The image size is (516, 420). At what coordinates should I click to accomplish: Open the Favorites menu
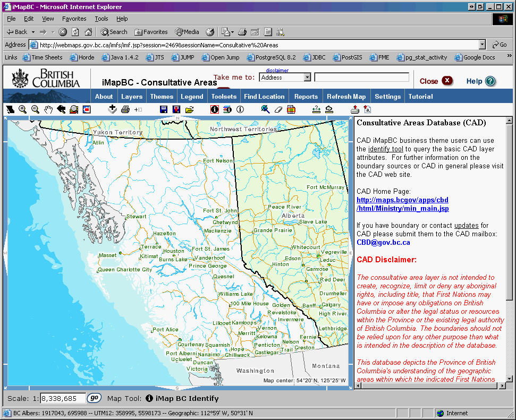pyautogui.click(x=74, y=19)
